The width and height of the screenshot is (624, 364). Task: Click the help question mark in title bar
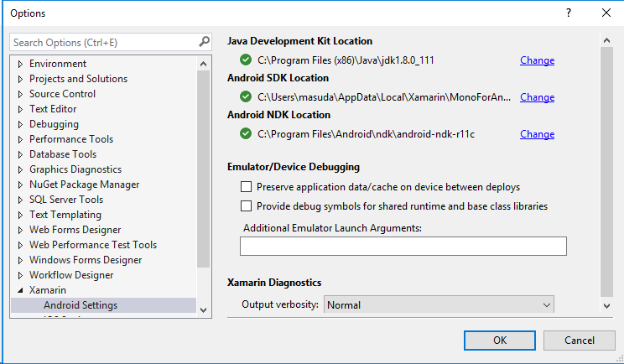point(568,13)
